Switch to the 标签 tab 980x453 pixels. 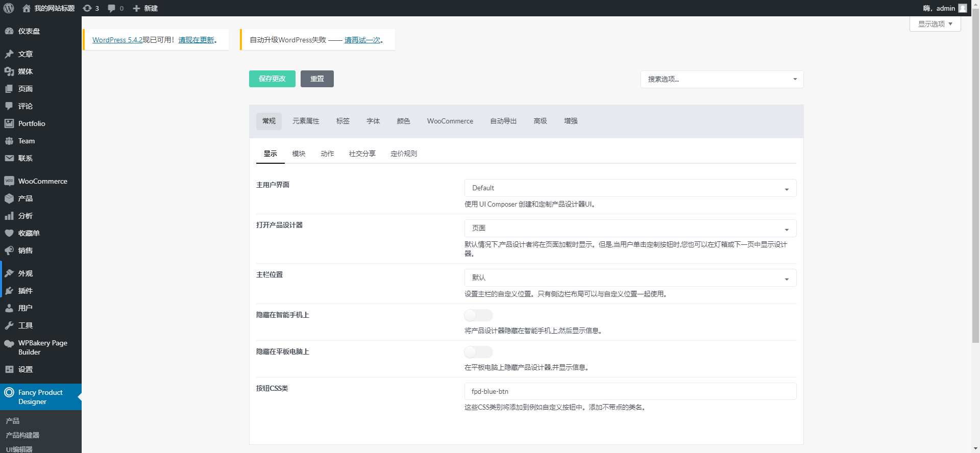tap(343, 121)
